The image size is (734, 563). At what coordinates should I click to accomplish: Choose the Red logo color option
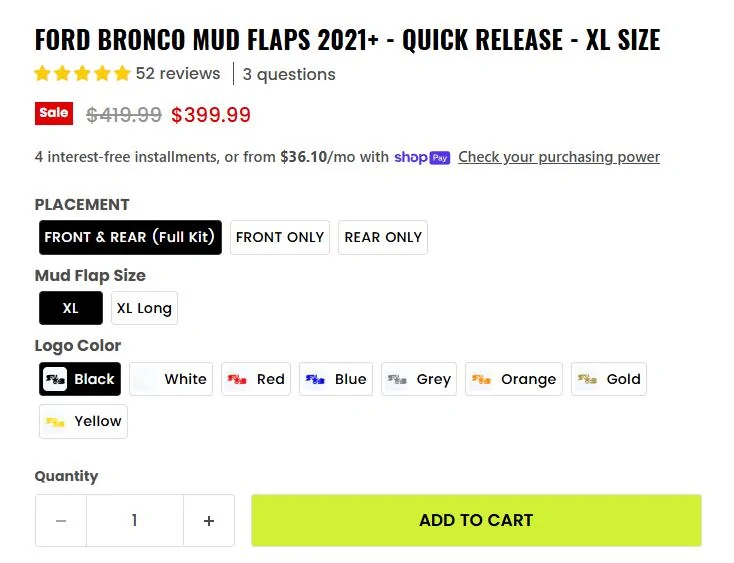(x=257, y=379)
